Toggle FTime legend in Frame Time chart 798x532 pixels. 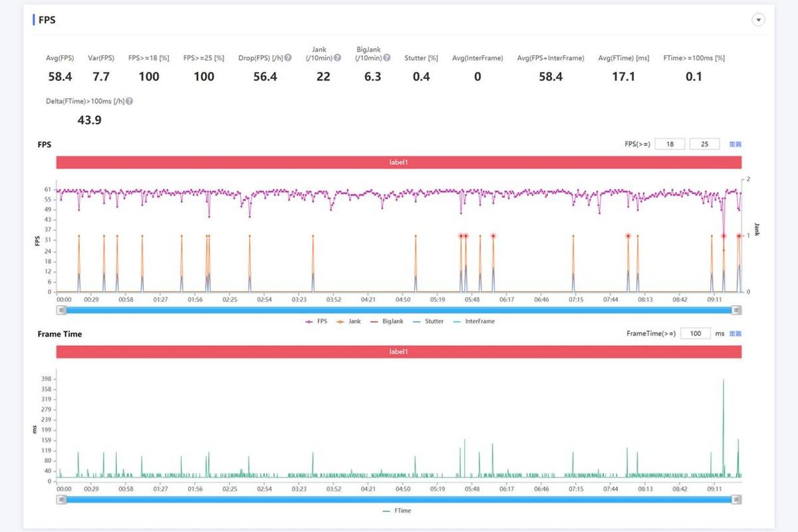[x=398, y=511]
